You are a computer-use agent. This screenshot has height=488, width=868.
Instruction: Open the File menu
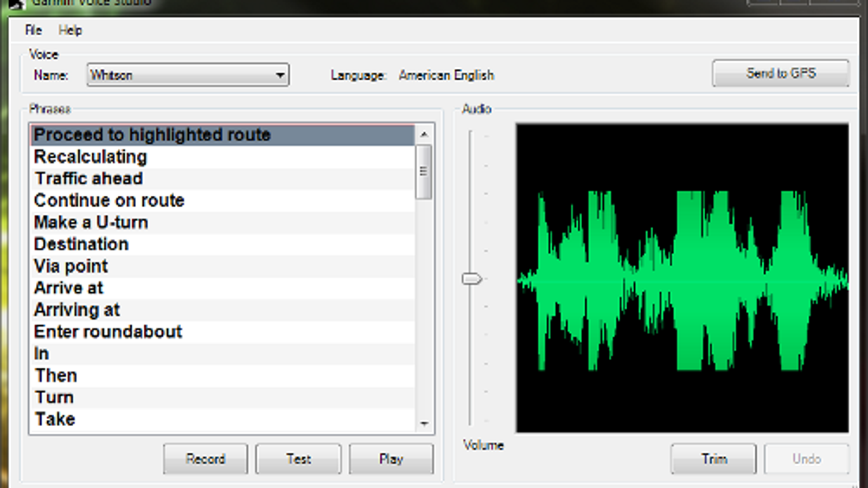tap(33, 30)
